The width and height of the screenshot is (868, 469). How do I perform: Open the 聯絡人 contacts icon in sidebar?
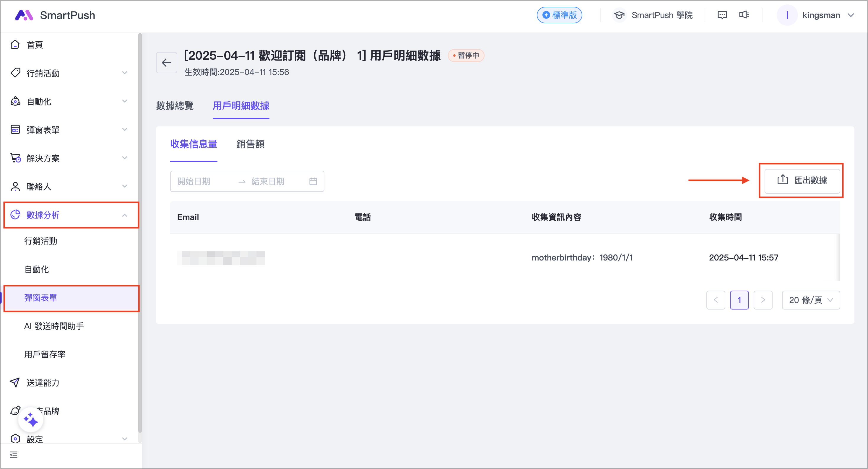[15, 186]
